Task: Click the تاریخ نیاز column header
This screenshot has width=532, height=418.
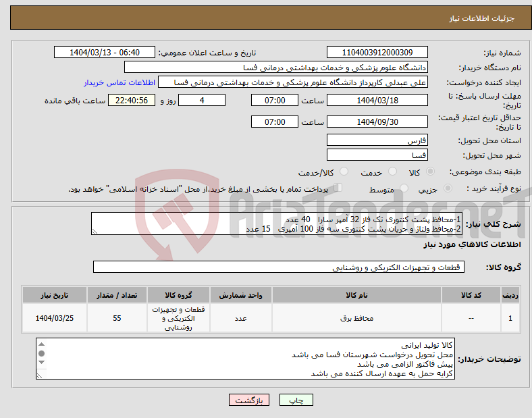Action: click(x=54, y=295)
